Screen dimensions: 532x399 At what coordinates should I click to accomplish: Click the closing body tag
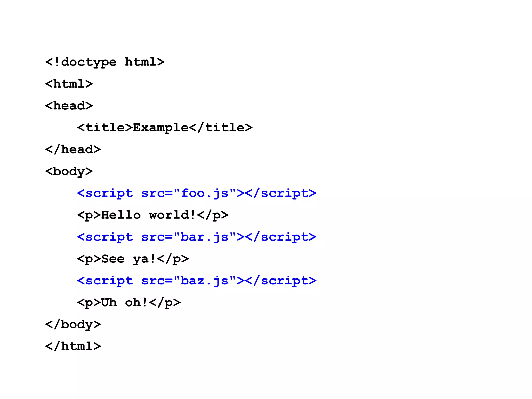pos(73,324)
